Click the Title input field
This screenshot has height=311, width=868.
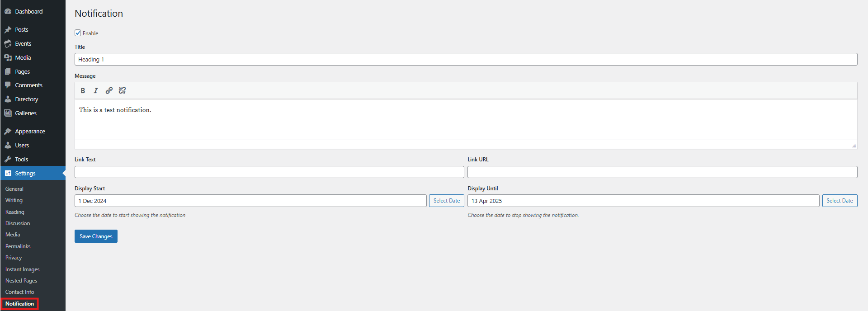[466, 59]
